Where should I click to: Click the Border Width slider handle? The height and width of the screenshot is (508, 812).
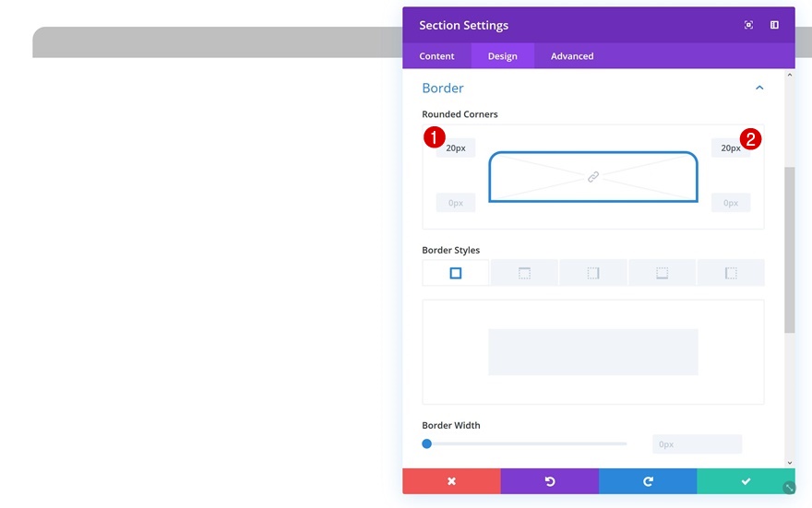(426, 443)
